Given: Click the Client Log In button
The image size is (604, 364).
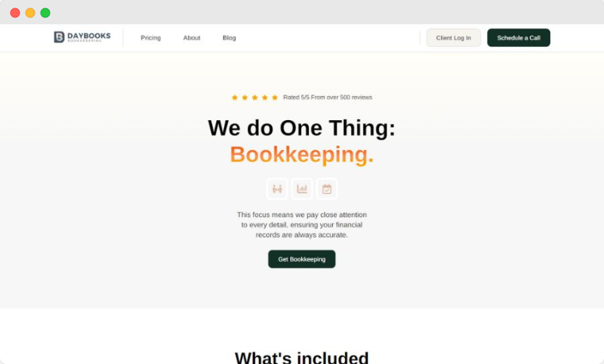Looking at the screenshot, I should tap(454, 38).
